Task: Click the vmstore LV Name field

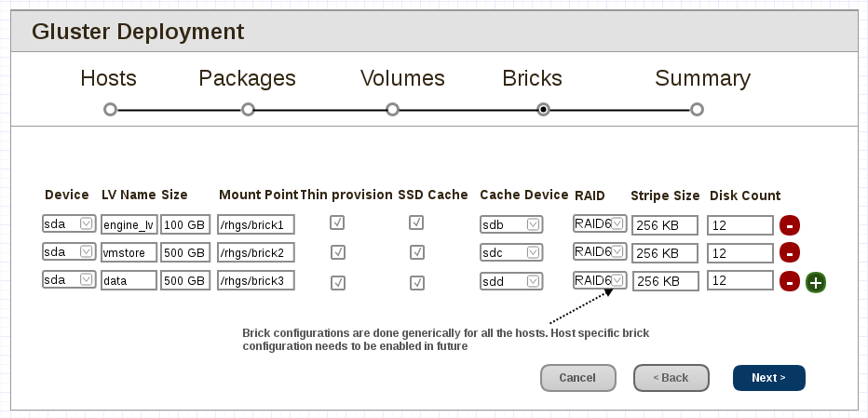Action: [x=129, y=252]
